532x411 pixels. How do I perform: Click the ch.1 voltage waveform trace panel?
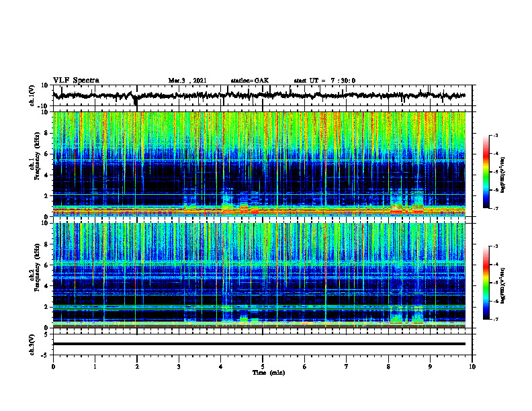[x=263, y=95]
